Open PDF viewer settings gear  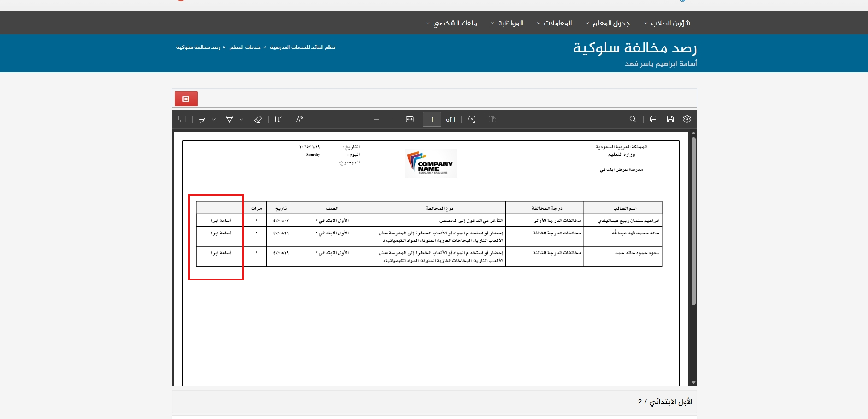click(x=687, y=119)
